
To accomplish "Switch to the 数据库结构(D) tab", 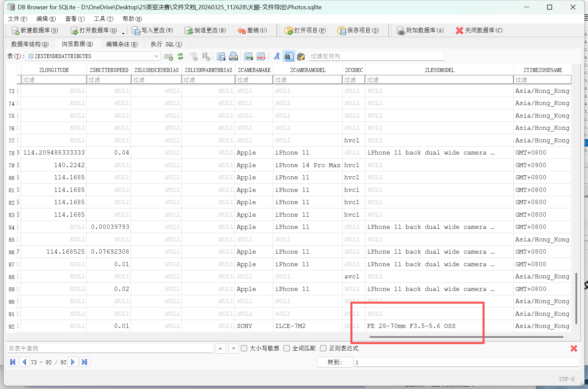I will [x=30, y=44].
